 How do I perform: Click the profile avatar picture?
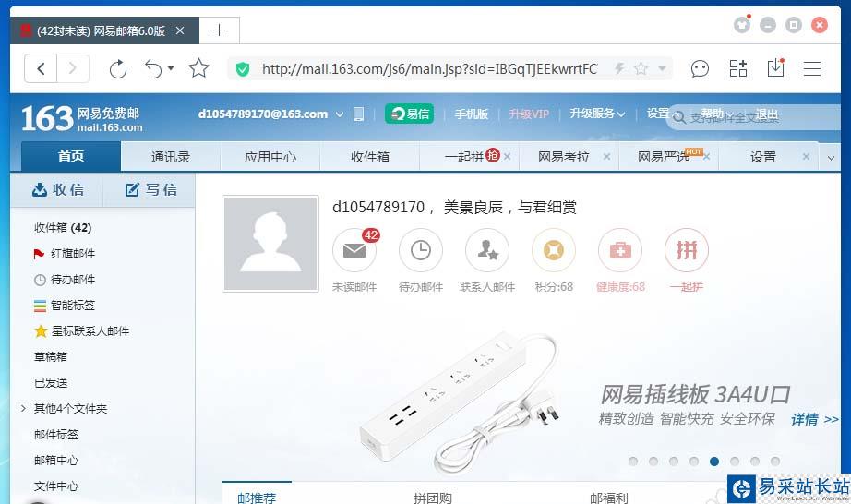[x=270, y=244]
